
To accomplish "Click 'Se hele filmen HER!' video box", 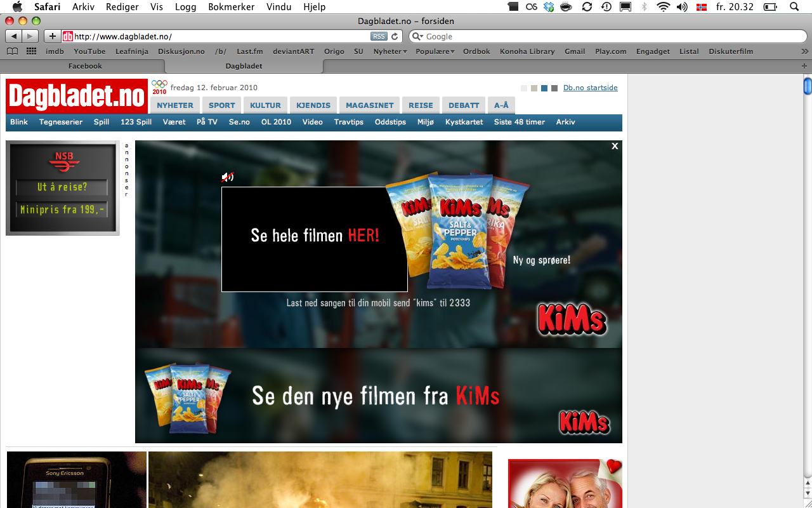I will (x=315, y=239).
